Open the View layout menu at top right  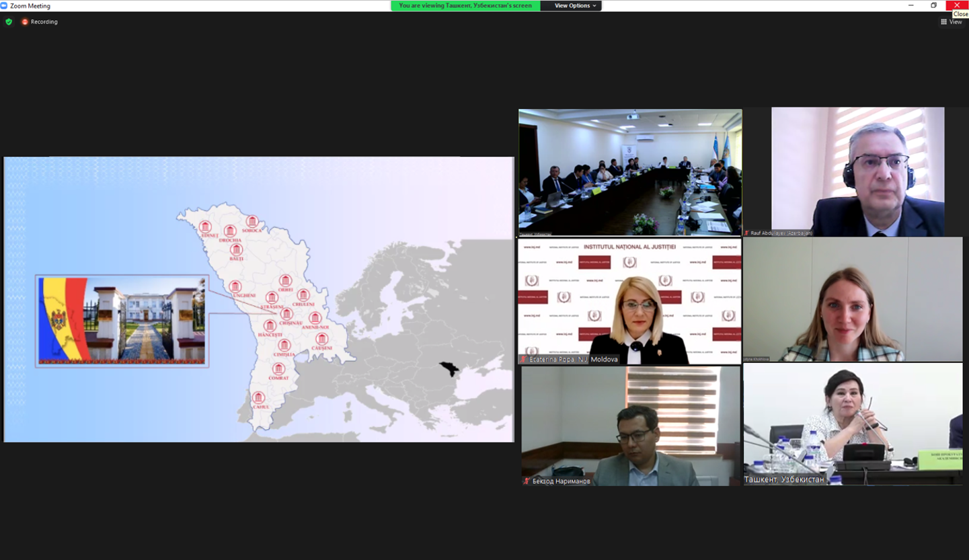coord(951,22)
